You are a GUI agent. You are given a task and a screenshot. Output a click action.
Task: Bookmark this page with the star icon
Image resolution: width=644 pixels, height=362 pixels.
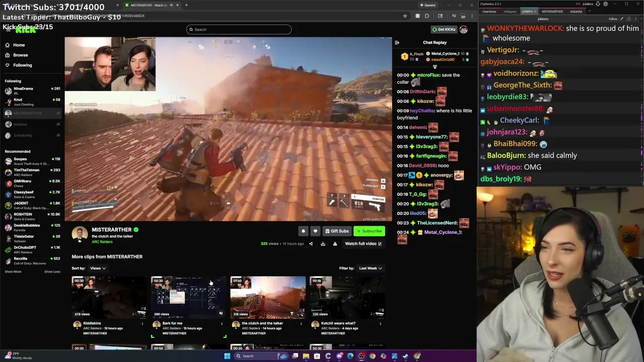(x=405, y=16)
